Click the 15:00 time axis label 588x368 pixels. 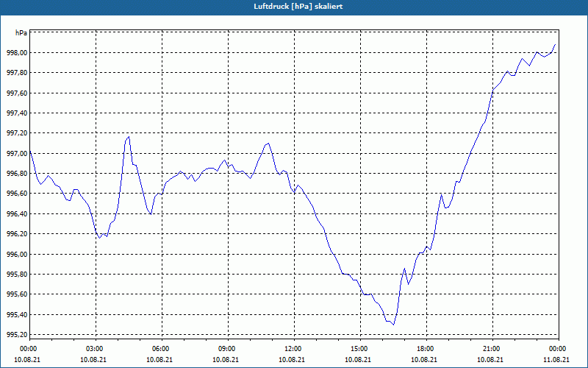coord(360,349)
